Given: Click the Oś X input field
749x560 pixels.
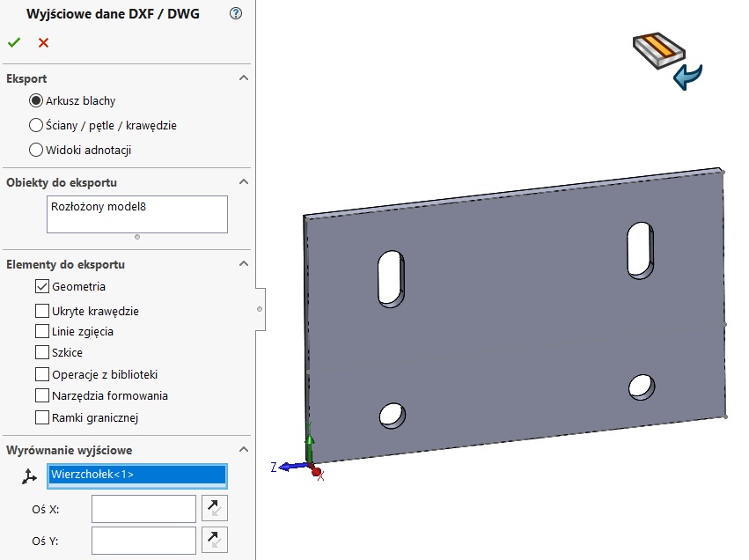Looking at the screenshot, I should (x=143, y=509).
